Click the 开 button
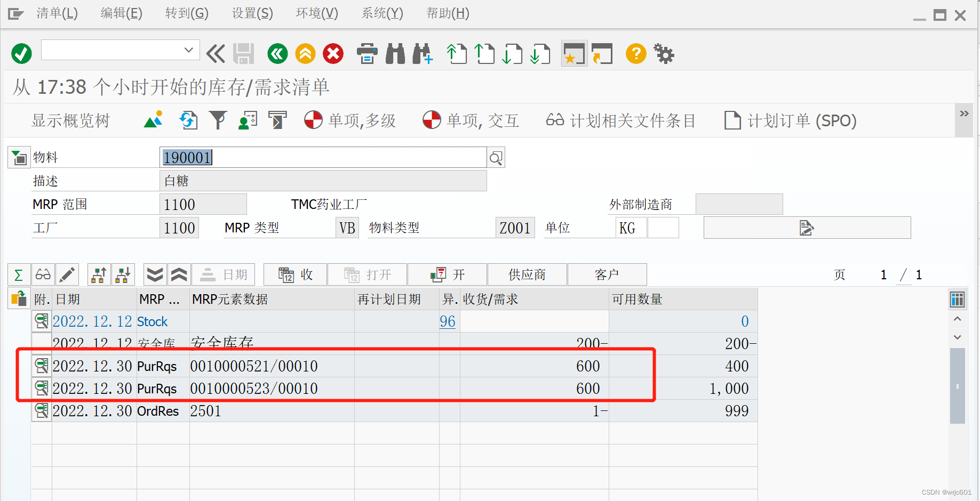The width and height of the screenshot is (980, 501). (448, 275)
